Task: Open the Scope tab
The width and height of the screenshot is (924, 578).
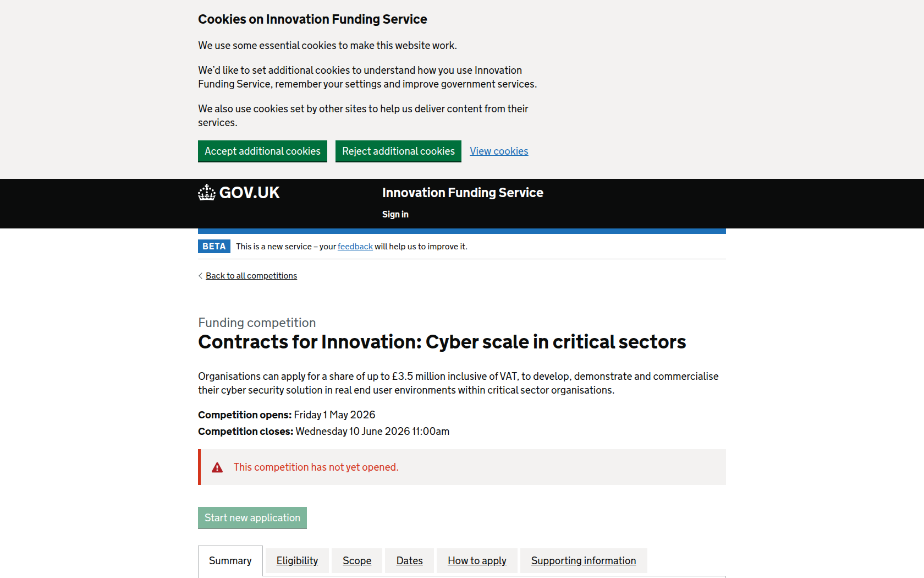Action: pyautogui.click(x=357, y=561)
